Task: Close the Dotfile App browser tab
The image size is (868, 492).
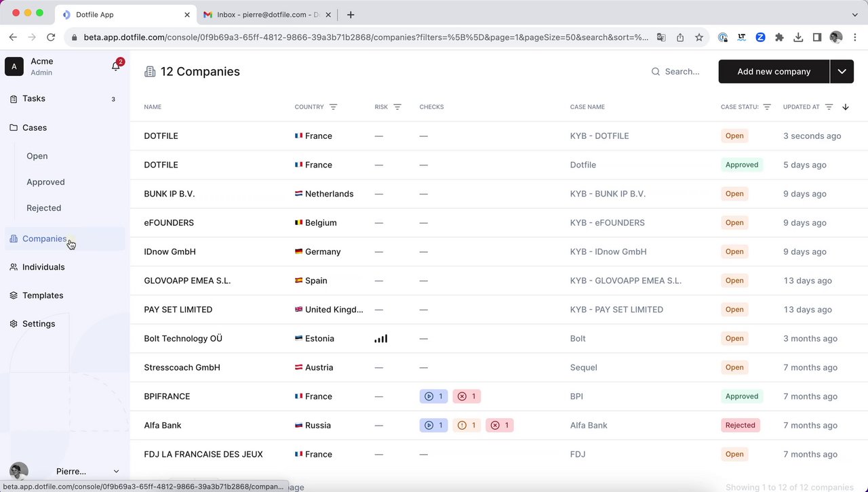Action: pos(187,14)
